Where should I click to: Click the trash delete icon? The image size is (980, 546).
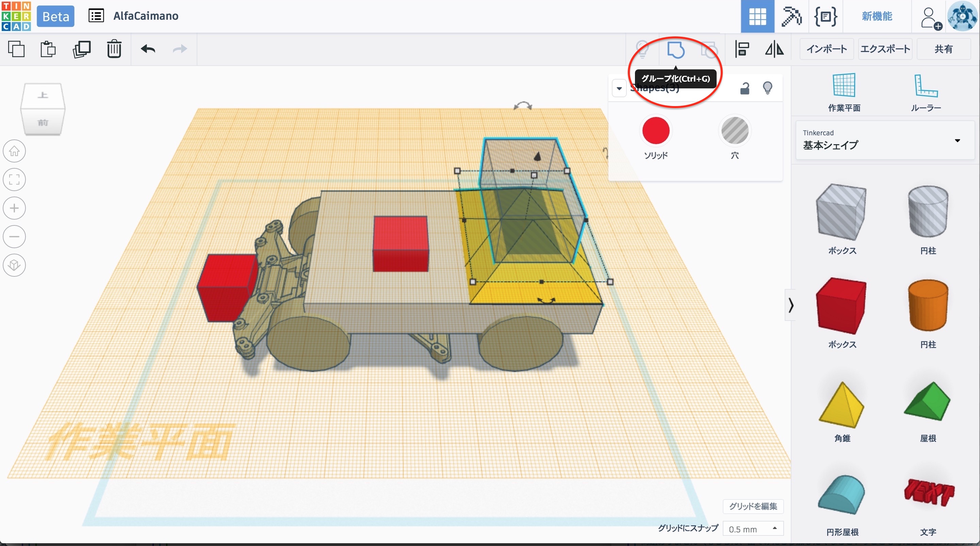tap(114, 49)
